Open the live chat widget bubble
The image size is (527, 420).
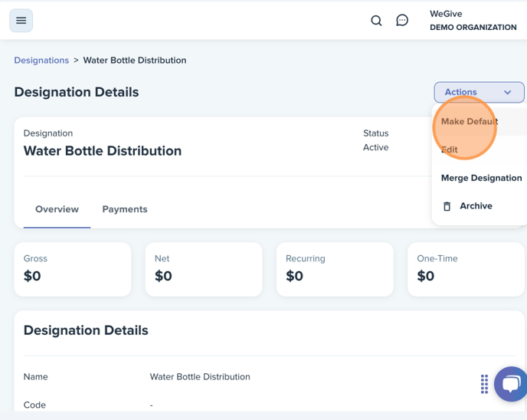510,384
